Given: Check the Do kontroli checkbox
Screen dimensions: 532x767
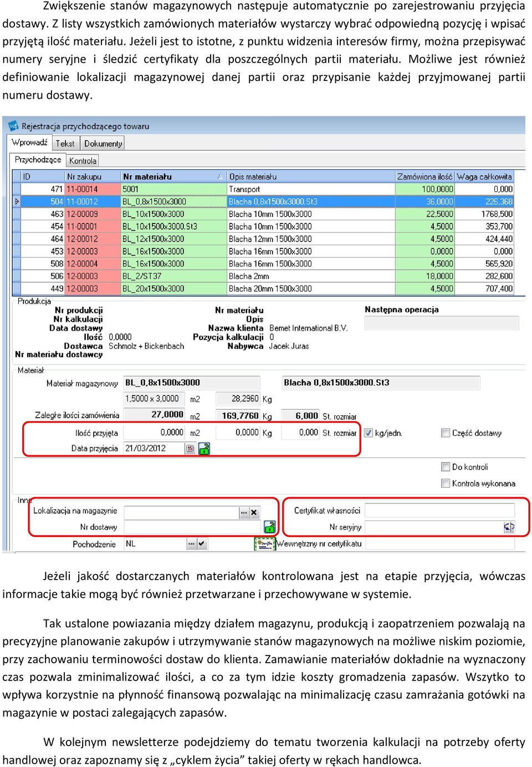Looking at the screenshot, I should point(445,467).
